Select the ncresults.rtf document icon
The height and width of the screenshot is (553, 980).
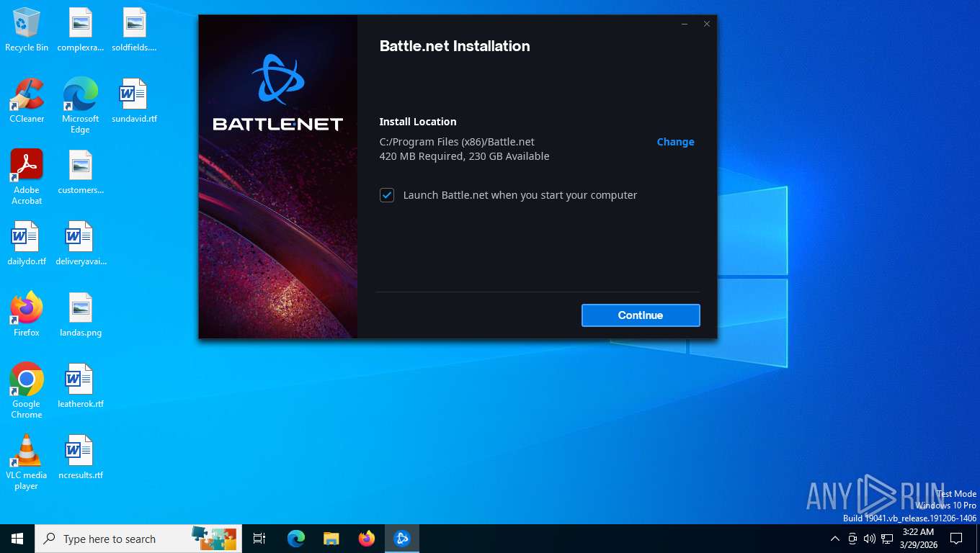[81, 457]
